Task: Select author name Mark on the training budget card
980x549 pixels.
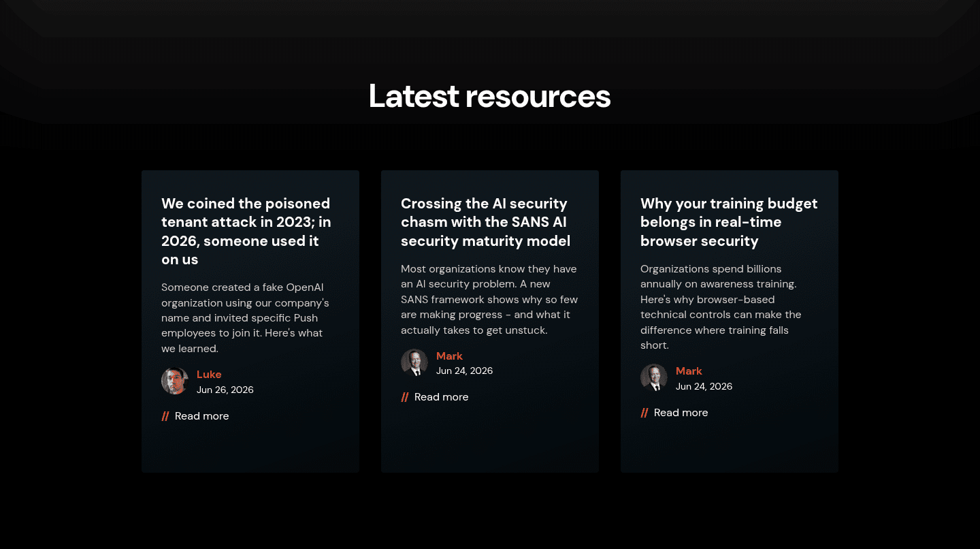Action: pos(689,371)
